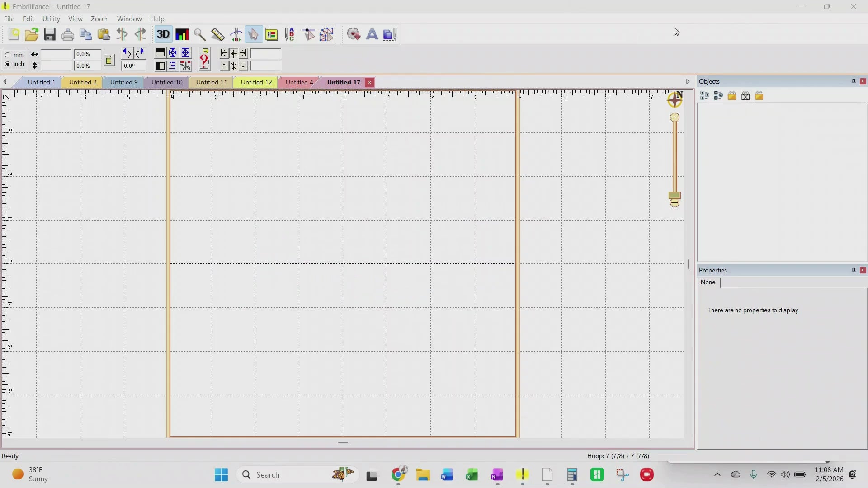
Task: Create lettering with the A tool
Action: [x=372, y=34]
